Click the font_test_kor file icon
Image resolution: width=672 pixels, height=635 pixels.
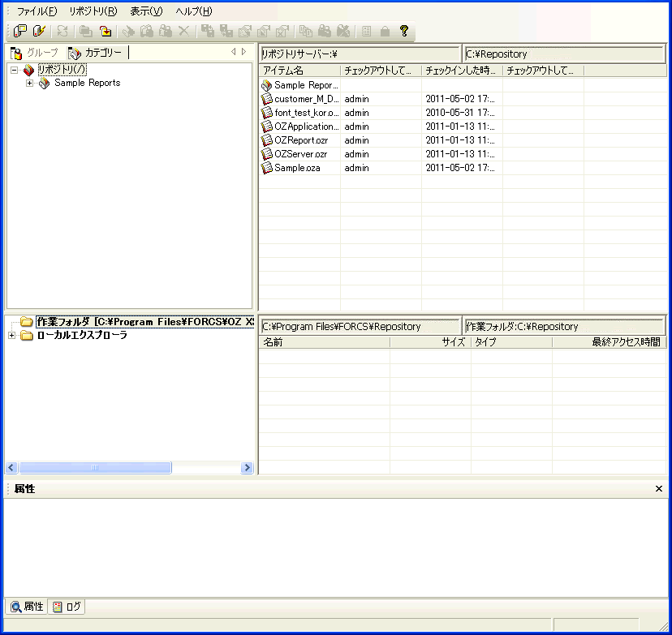[266, 113]
